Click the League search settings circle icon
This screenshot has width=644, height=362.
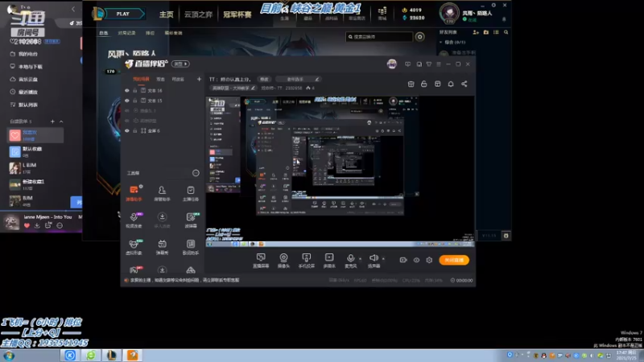[419, 37]
